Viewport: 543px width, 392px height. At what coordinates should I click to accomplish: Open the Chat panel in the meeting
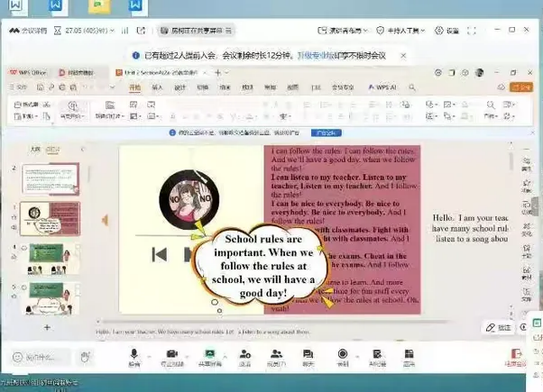pos(308,358)
